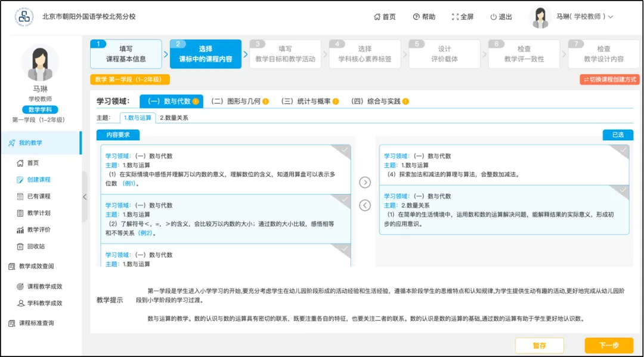Click 切换课程创建方式 button
Viewport: 644px width, 357px height.
609,79
